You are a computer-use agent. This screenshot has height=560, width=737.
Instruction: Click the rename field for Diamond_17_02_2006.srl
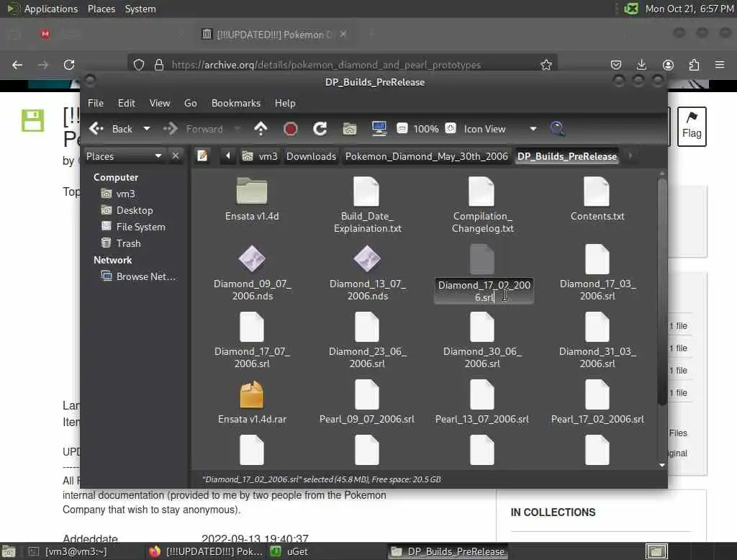click(x=484, y=291)
